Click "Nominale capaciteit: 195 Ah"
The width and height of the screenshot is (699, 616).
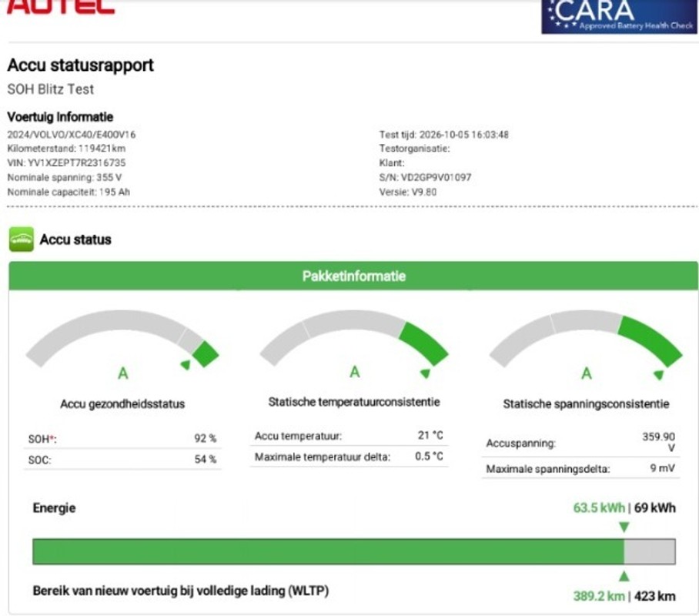69,192
